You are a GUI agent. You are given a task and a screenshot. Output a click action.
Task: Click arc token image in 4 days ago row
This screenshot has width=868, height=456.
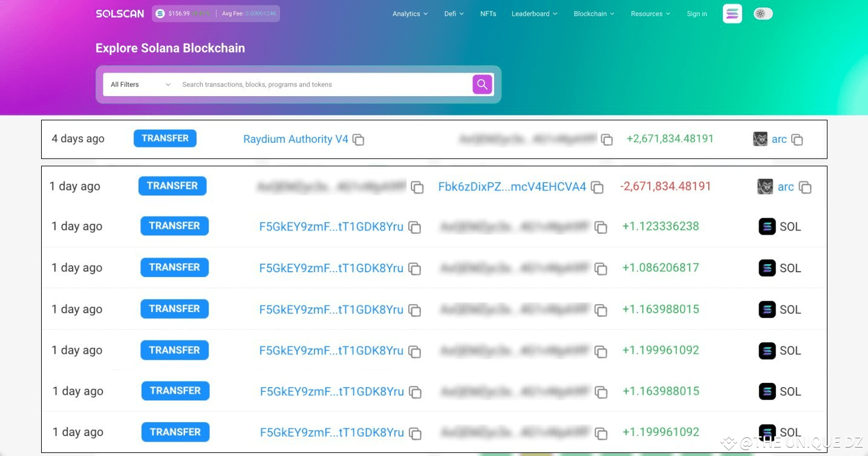(760, 139)
